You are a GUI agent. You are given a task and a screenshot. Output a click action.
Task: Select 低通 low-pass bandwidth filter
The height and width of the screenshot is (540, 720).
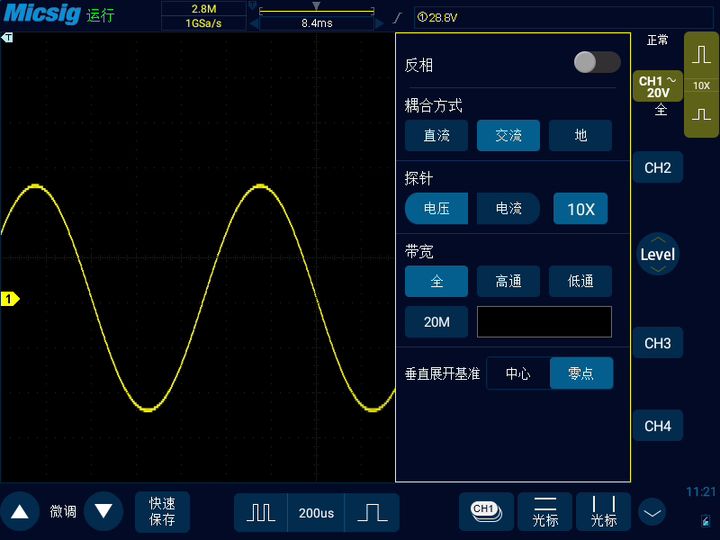coord(580,281)
